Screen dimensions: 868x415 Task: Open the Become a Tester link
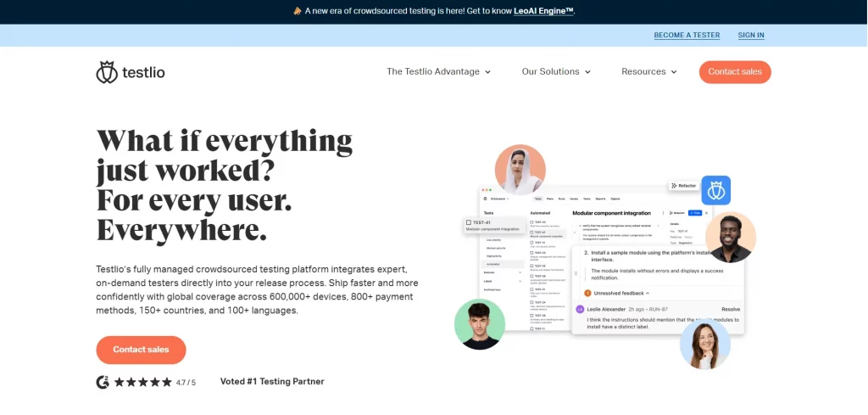(x=687, y=35)
